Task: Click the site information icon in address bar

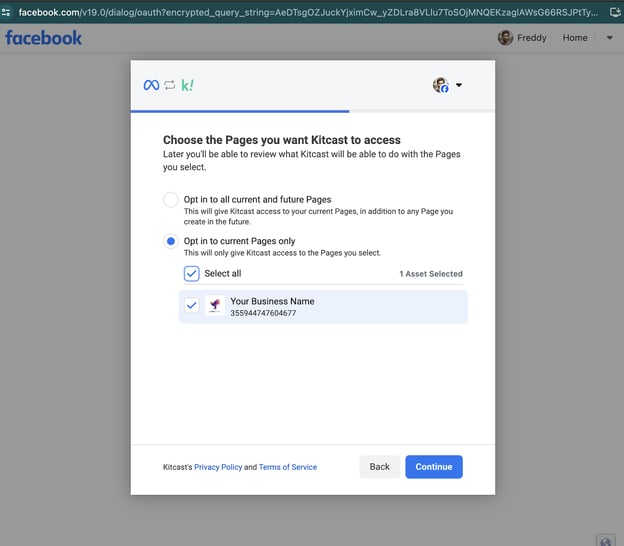Action: pos(6,12)
